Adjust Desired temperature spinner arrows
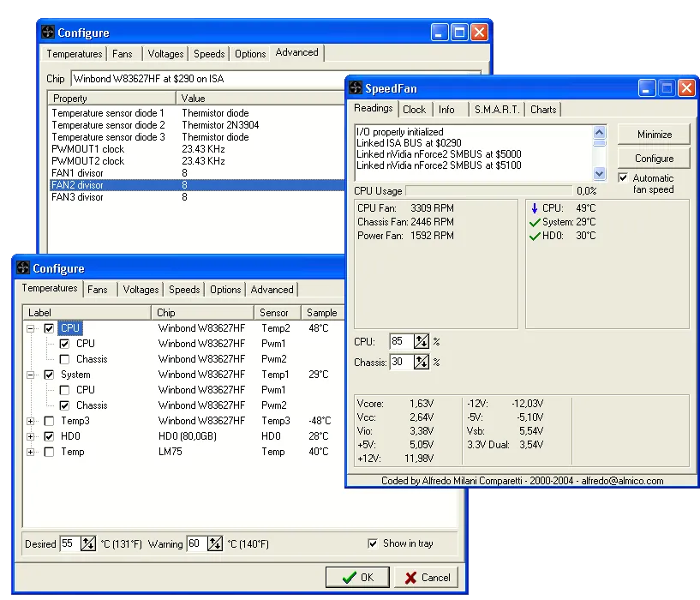 pos(88,543)
